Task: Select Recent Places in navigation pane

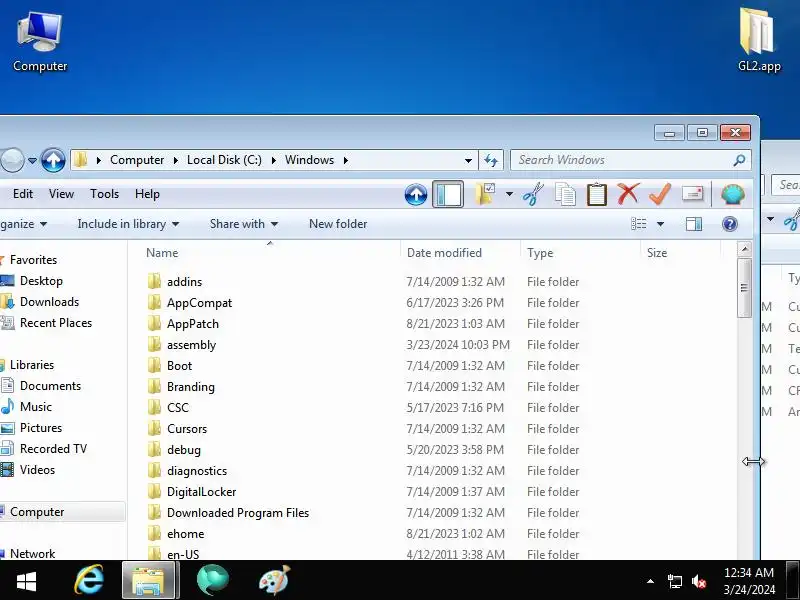Action: tap(56, 323)
